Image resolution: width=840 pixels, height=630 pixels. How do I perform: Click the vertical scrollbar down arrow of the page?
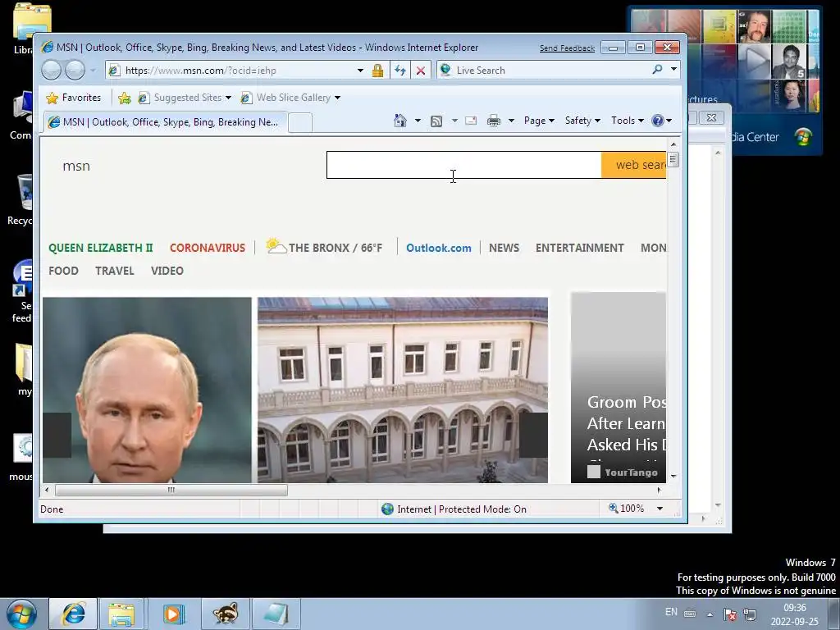pos(673,476)
